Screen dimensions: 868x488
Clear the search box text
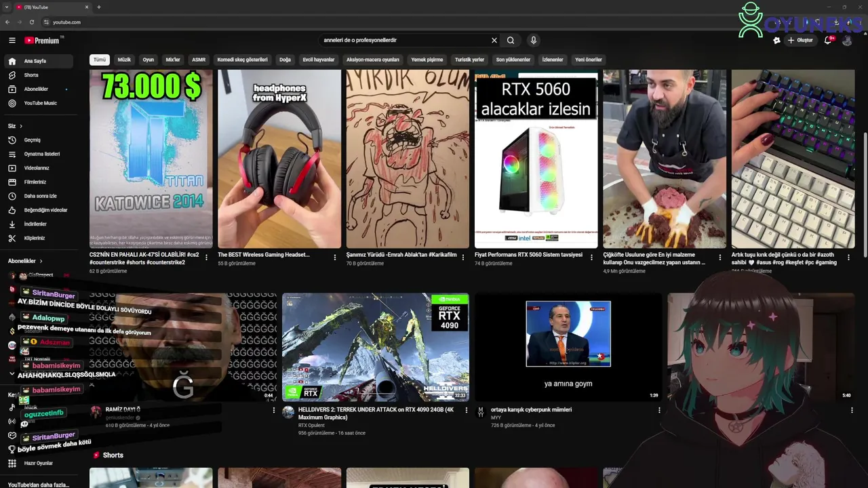(494, 40)
